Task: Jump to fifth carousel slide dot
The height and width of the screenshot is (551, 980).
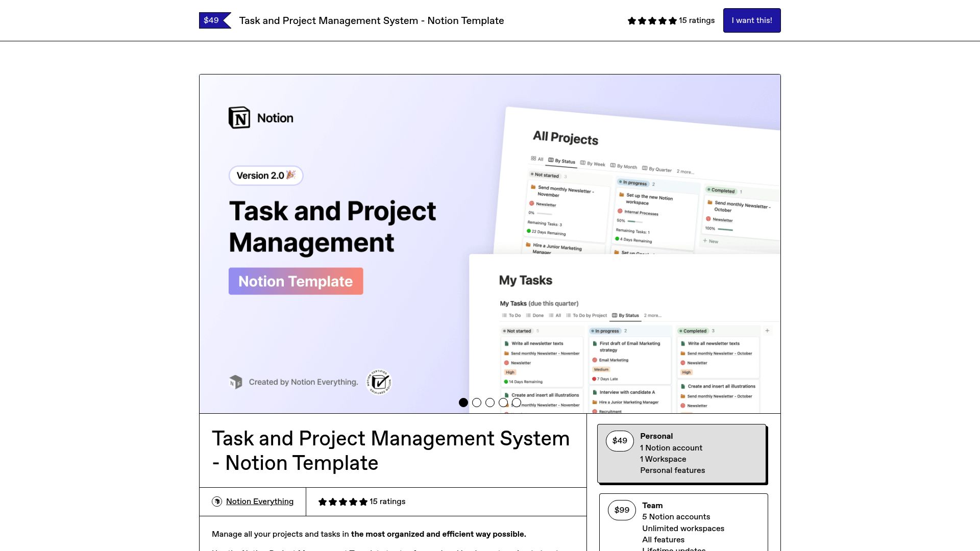Action: [x=517, y=403]
